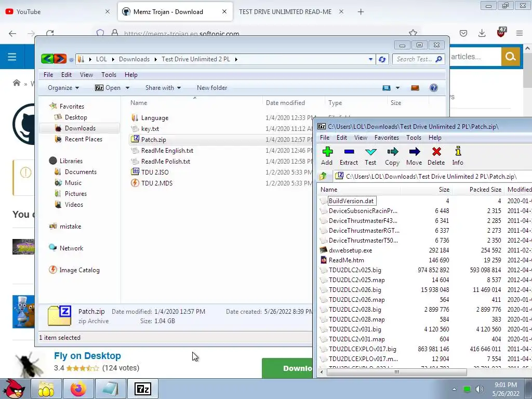Select dxwebsetup.exe in 7-Zip list
532x399 pixels.
[x=350, y=250]
